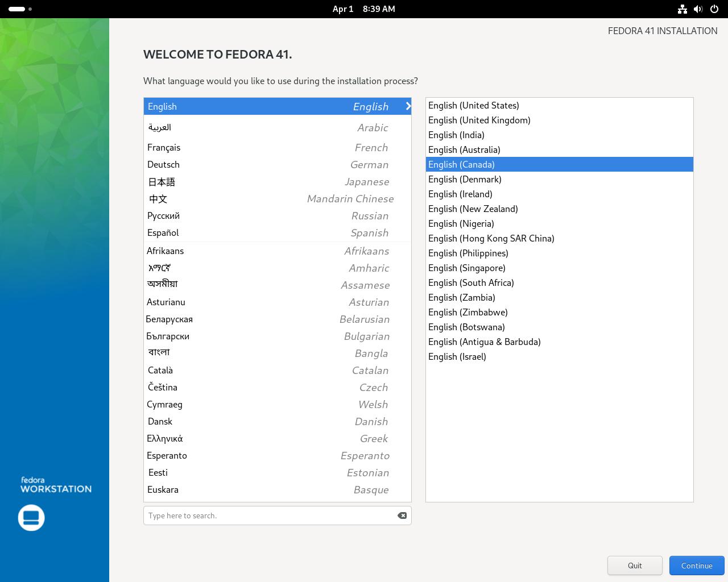Screen dimensions: 728x582
Task: Select the Eesti (Estonian) language row
Action: click(278, 472)
